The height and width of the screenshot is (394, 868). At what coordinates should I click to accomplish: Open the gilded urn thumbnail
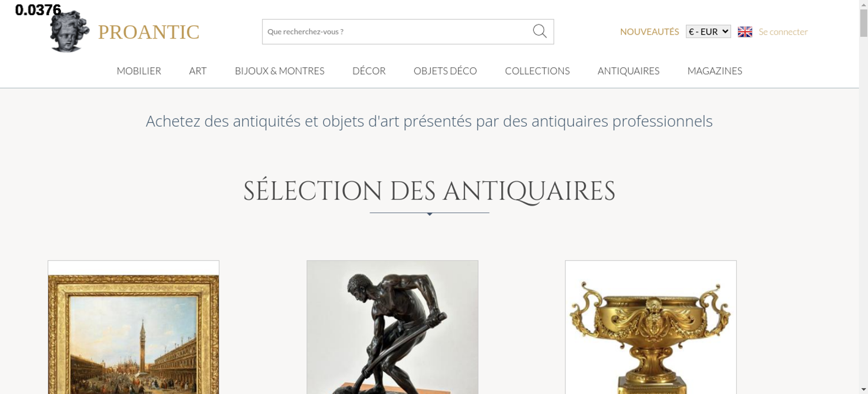tap(651, 327)
